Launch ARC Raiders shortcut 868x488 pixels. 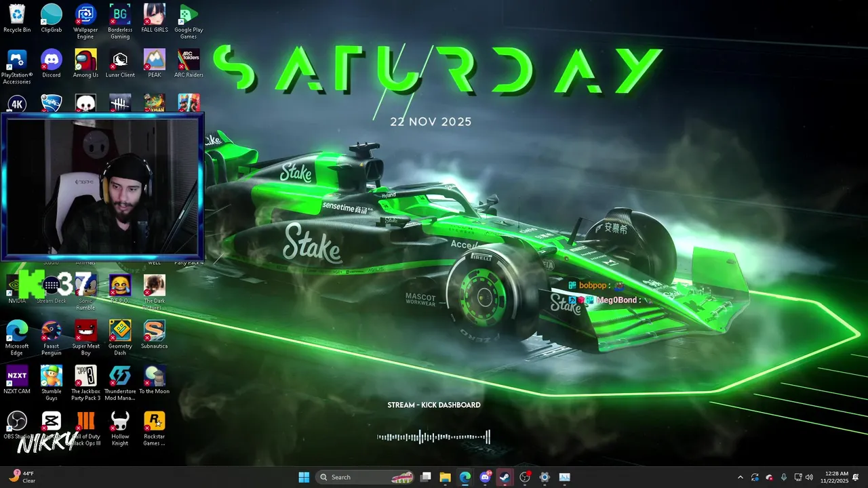(x=189, y=64)
